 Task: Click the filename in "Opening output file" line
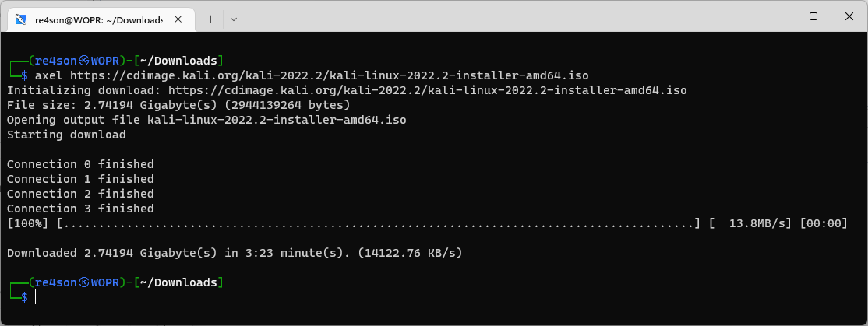tap(277, 120)
